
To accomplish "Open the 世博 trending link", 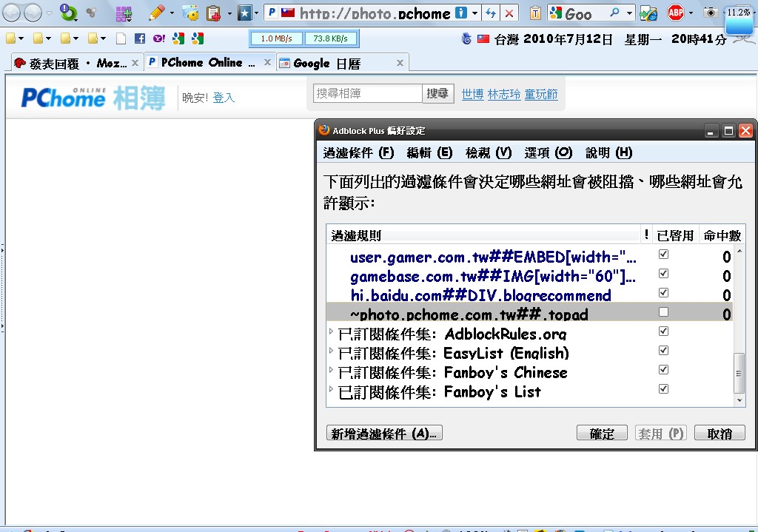I will (x=472, y=94).
